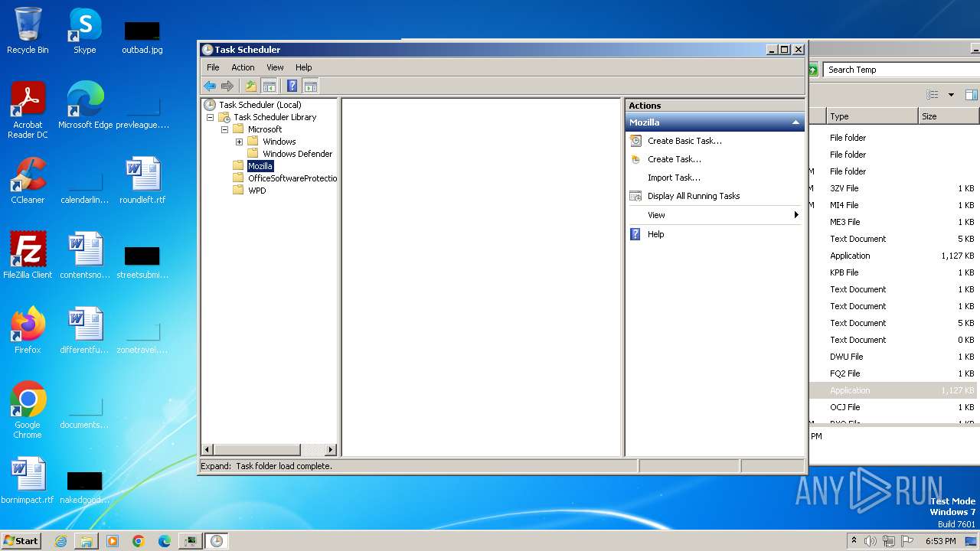The image size is (980, 551).
Task: Click the Chrome icon in the taskbar
Action: click(x=139, y=541)
